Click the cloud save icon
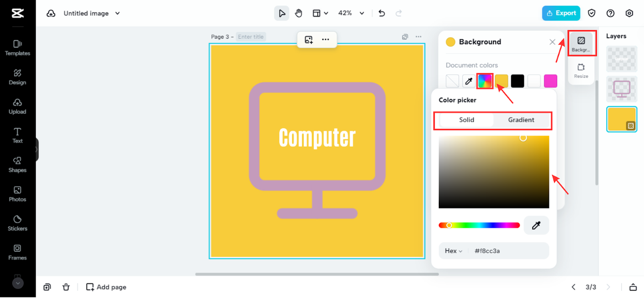Image resolution: width=644 pixels, height=299 pixels. [x=51, y=14]
